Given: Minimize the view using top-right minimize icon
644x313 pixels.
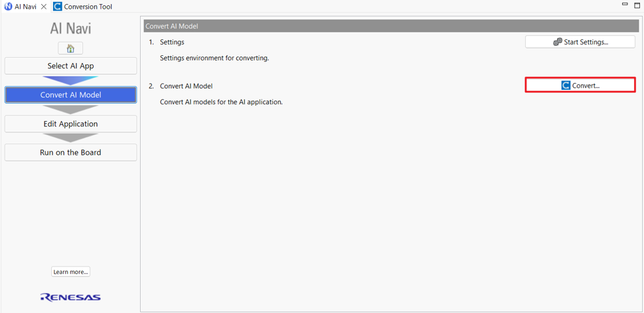Looking at the screenshot, I should [x=625, y=4].
